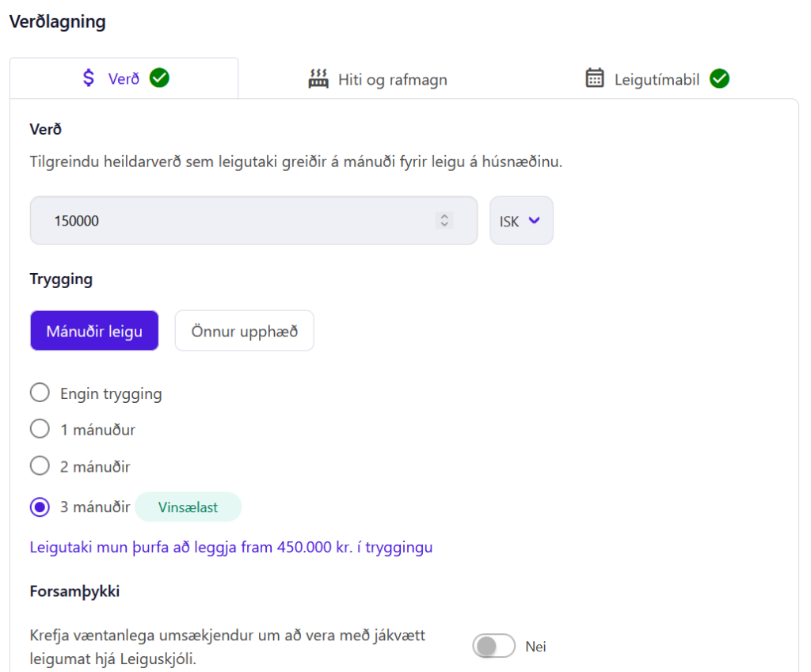Click the heating icon on Hiti og rafmagn tab
Screen dimensions: 811x672
318,79
